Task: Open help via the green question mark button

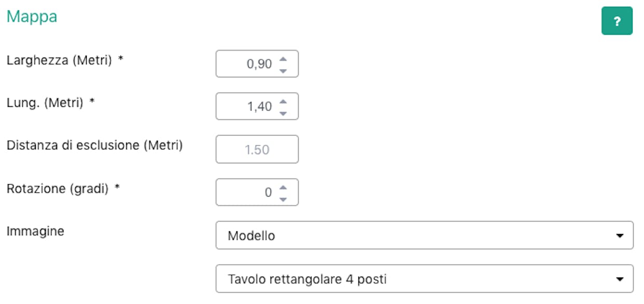Action: [x=617, y=21]
